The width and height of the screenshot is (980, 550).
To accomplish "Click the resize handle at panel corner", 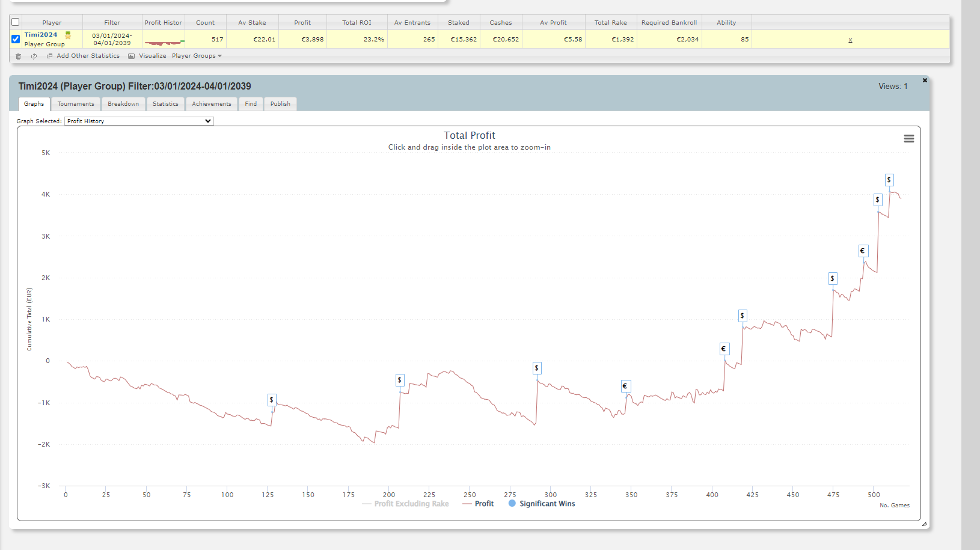I will coord(924,524).
